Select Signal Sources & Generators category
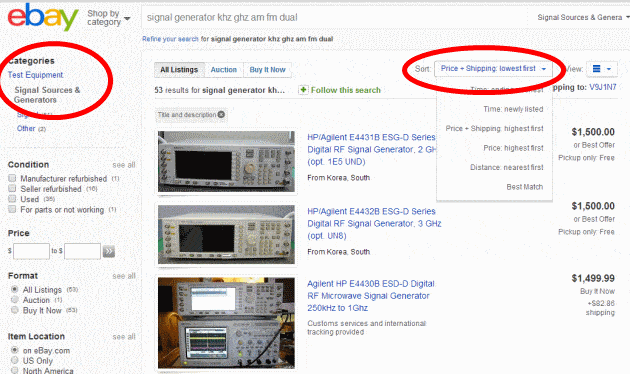Viewport: 630px width, 374px height. pyautogui.click(x=47, y=95)
